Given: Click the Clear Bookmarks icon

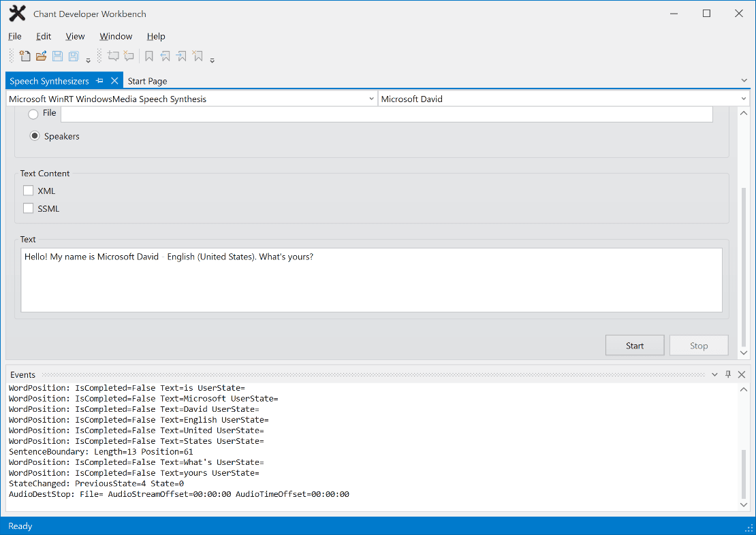Looking at the screenshot, I should 198,56.
